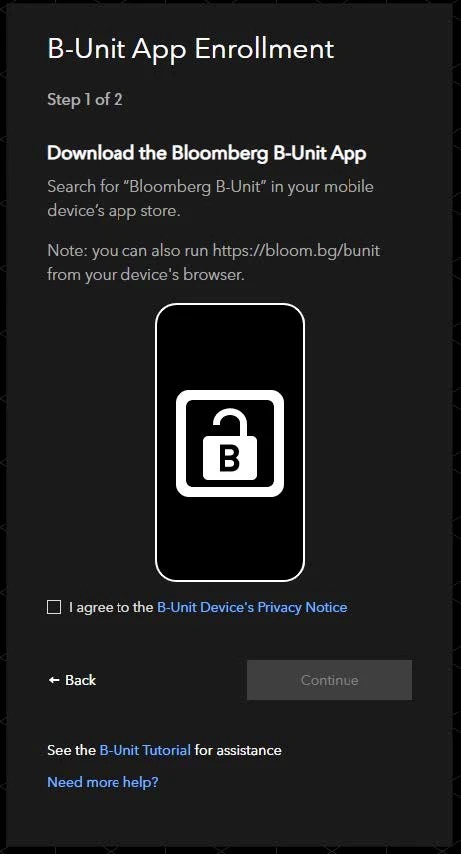
Task: Click the Step 1 of 2 indicator
Action: (x=84, y=100)
